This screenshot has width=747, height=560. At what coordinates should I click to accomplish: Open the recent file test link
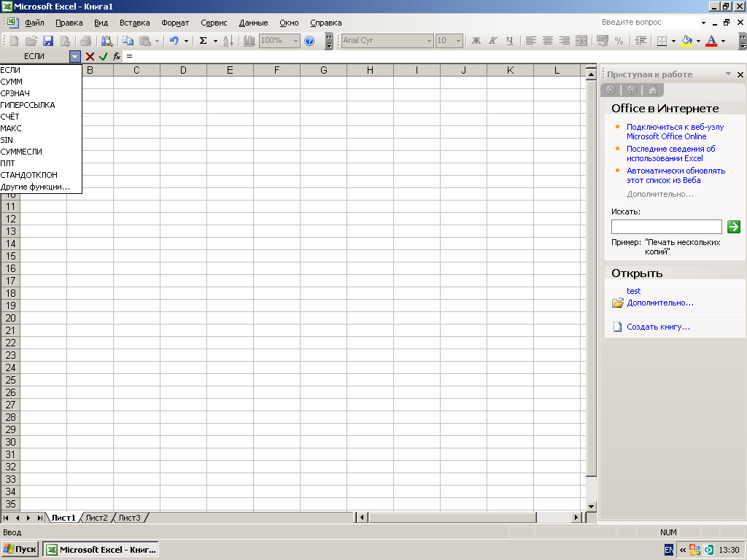pyautogui.click(x=634, y=291)
